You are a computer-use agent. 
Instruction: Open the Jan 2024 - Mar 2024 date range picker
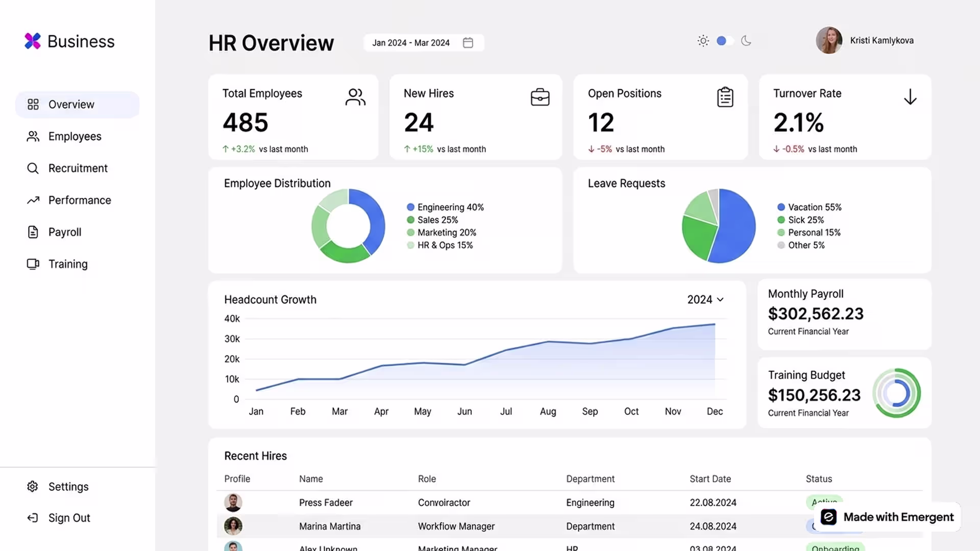tap(424, 43)
